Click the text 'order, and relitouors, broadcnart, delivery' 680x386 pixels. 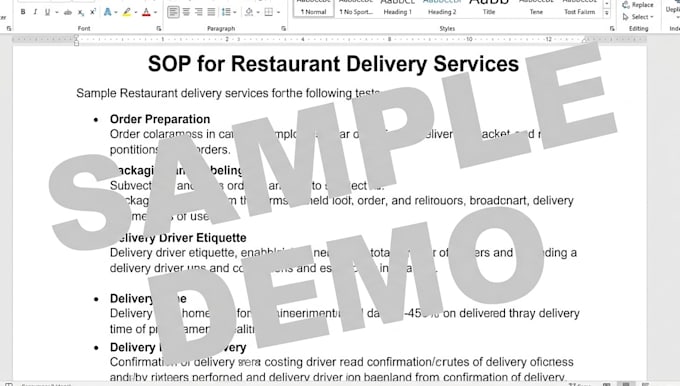(x=465, y=201)
